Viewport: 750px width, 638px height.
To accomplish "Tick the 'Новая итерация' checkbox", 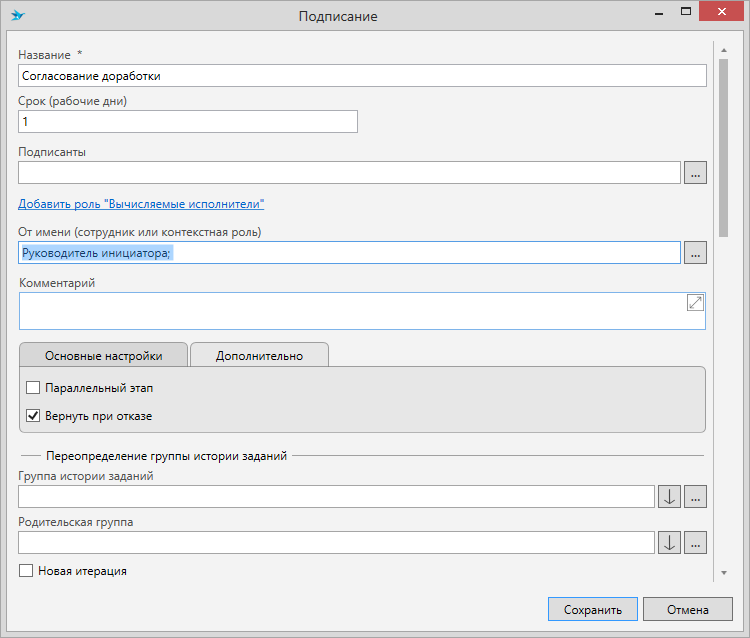I will point(27,571).
